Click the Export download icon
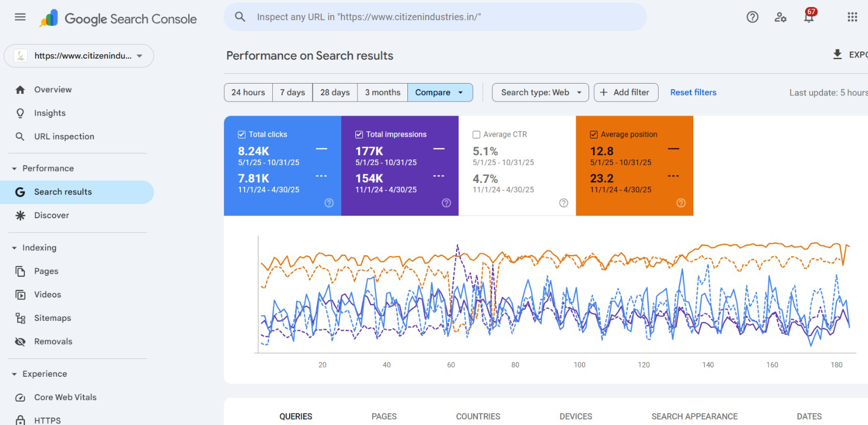The width and height of the screenshot is (868, 425). point(838,54)
